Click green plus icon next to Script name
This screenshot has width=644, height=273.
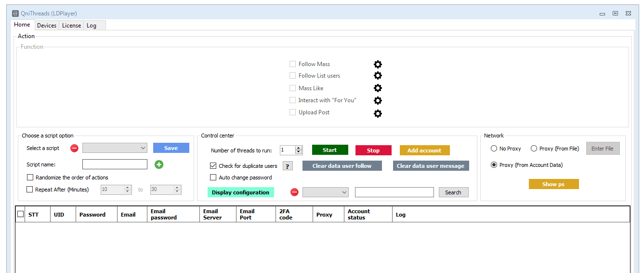tap(159, 164)
